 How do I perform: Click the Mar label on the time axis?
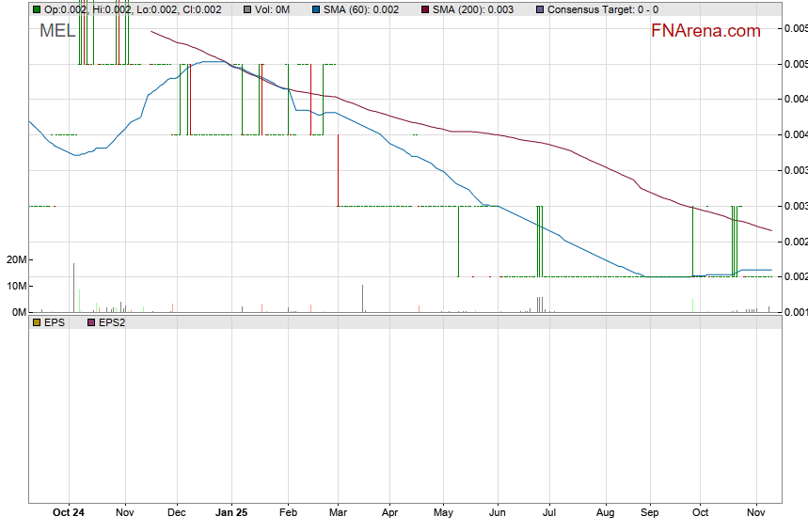[x=339, y=513]
